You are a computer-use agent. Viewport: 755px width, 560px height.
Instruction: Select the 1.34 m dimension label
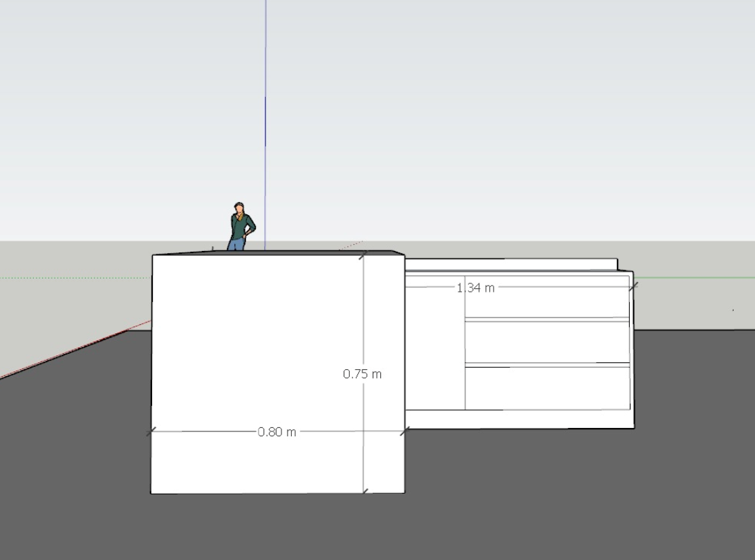pyautogui.click(x=476, y=288)
